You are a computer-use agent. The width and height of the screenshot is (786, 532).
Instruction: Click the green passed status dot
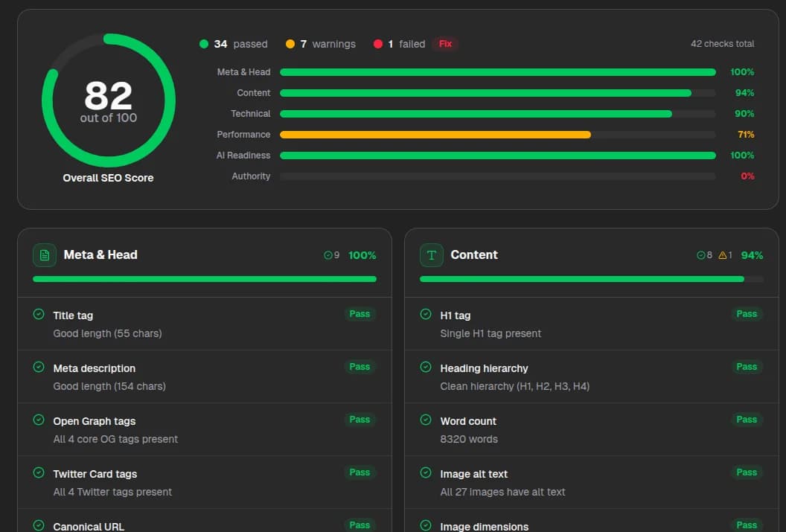204,44
